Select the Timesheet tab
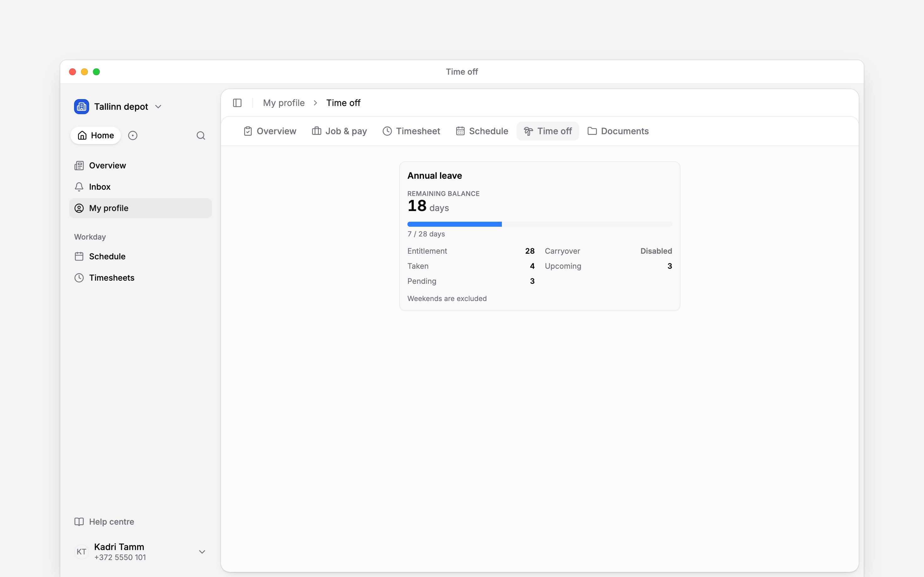924x577 pixels. click(411, 131)
